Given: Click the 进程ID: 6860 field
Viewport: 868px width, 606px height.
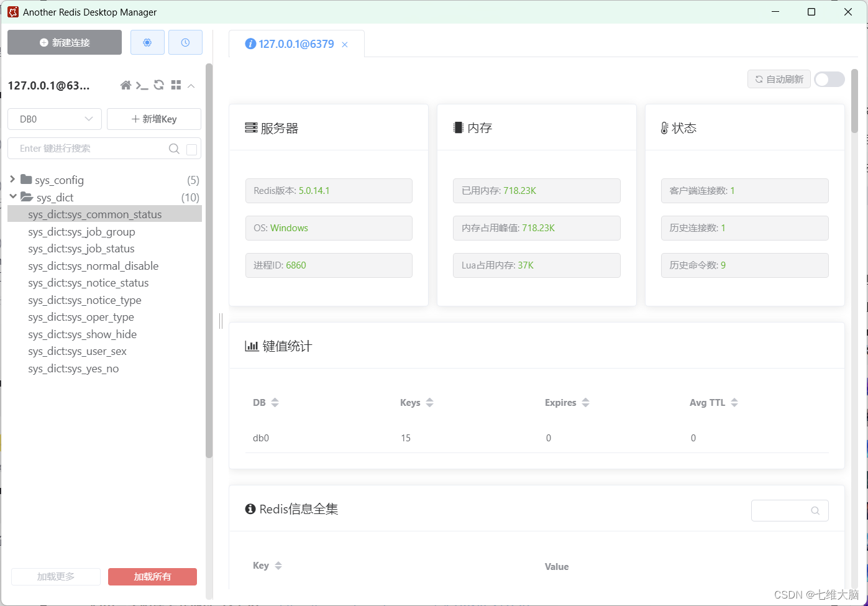Looking at the screenshot, I should point(329,265).
